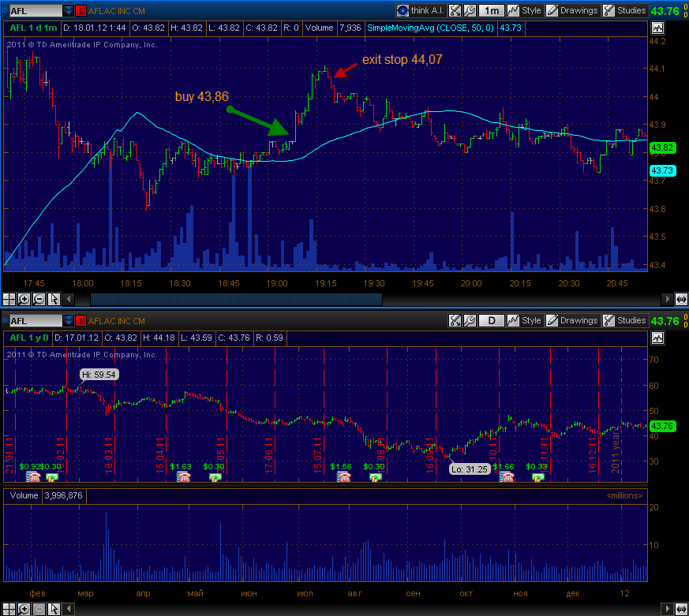The width and height of the screenshot is (689, 616).
Task: Click the green 43.76 price tag on the lower chart axis
Action: [662, 426]
